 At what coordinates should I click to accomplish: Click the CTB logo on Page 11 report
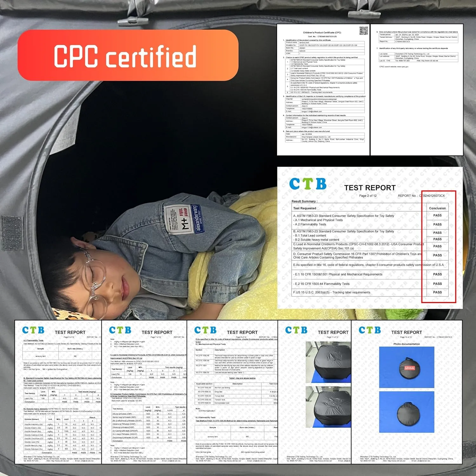click(x=296, y=330)
